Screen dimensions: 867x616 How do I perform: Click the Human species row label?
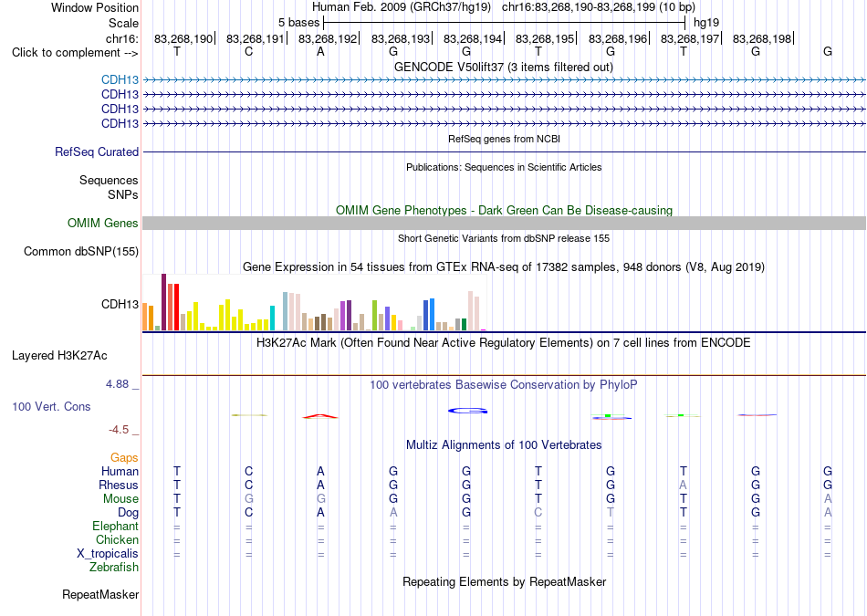[x=120, y=472]
